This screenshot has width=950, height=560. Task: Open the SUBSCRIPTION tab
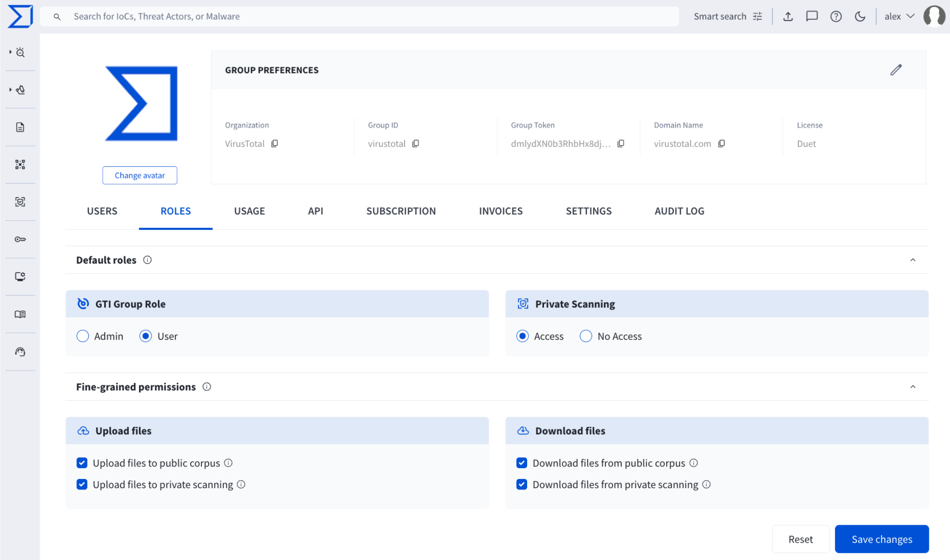[401, 211]
